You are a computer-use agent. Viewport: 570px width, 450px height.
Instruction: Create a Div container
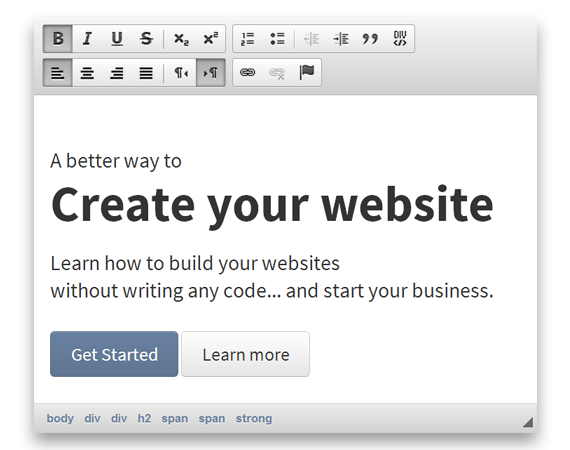[400, 39]
